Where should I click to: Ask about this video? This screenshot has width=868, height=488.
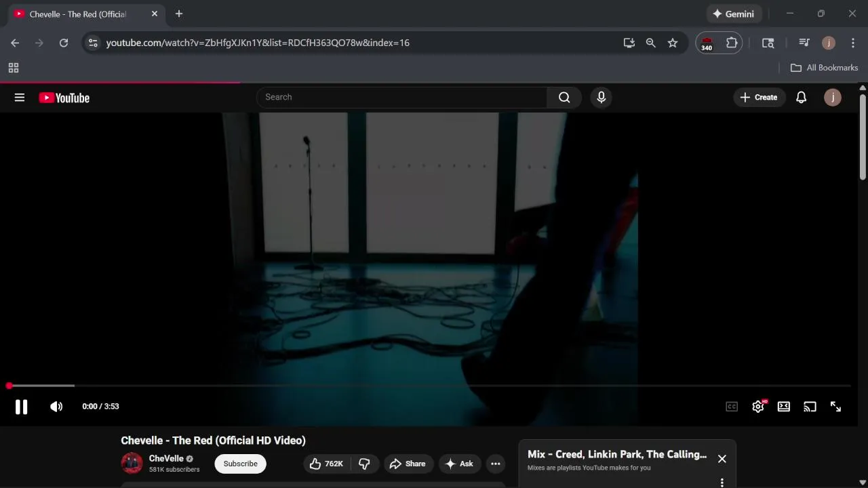point(459,464)
